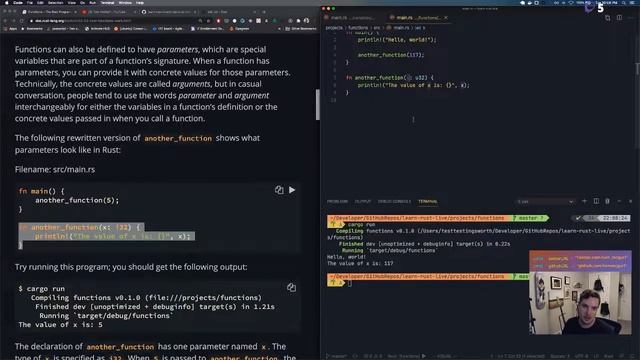
Task: Open the split editor icon in VS Code
Action: coord(619,18)
